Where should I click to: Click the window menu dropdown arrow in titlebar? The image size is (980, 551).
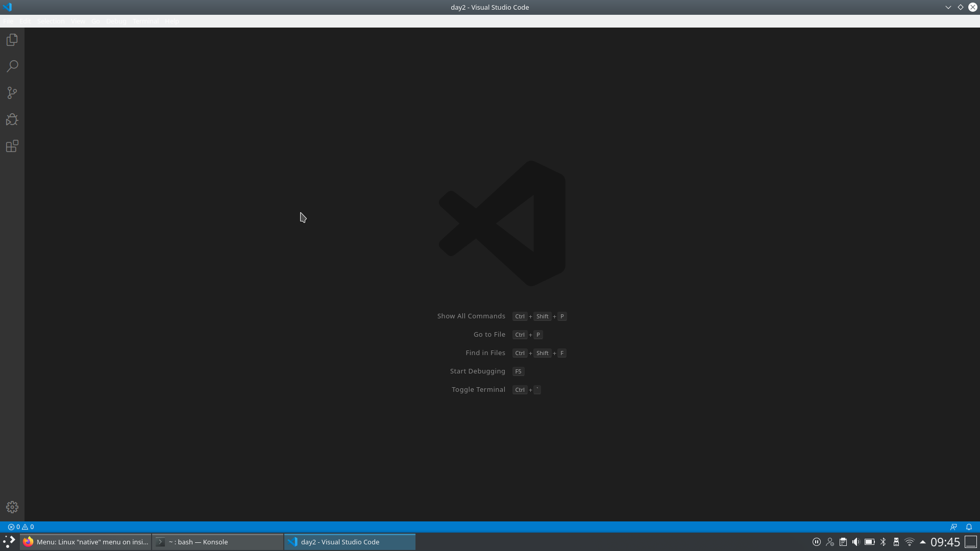pos(948,7)
